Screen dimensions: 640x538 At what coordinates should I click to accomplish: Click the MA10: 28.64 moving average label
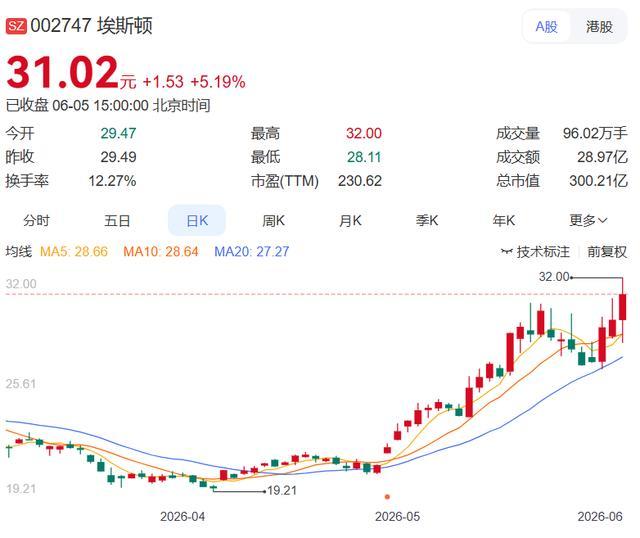pos(161,251)
